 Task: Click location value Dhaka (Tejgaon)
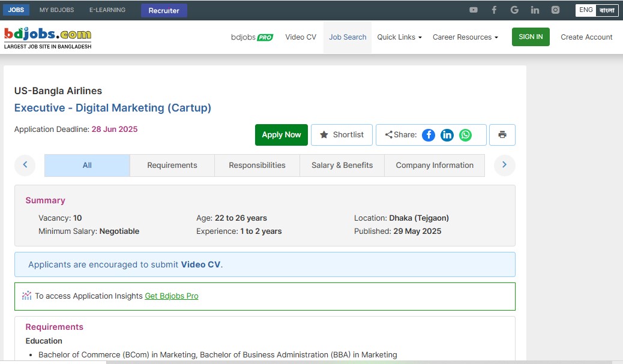(419, 218)
